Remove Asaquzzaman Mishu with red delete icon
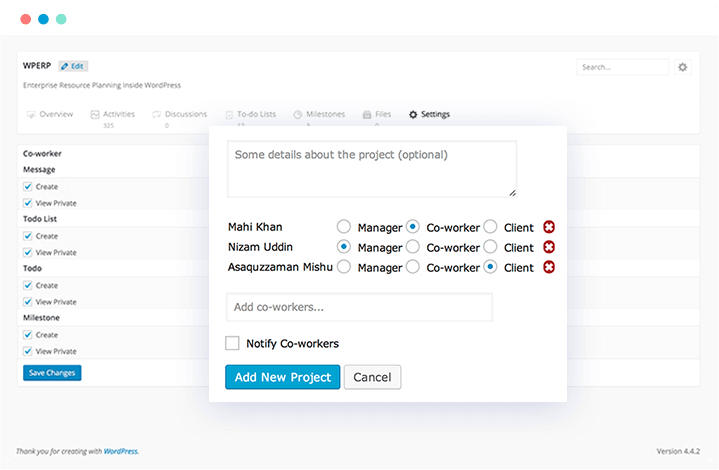Viewport: 719px width, 470px height. [x=549, y=267]
